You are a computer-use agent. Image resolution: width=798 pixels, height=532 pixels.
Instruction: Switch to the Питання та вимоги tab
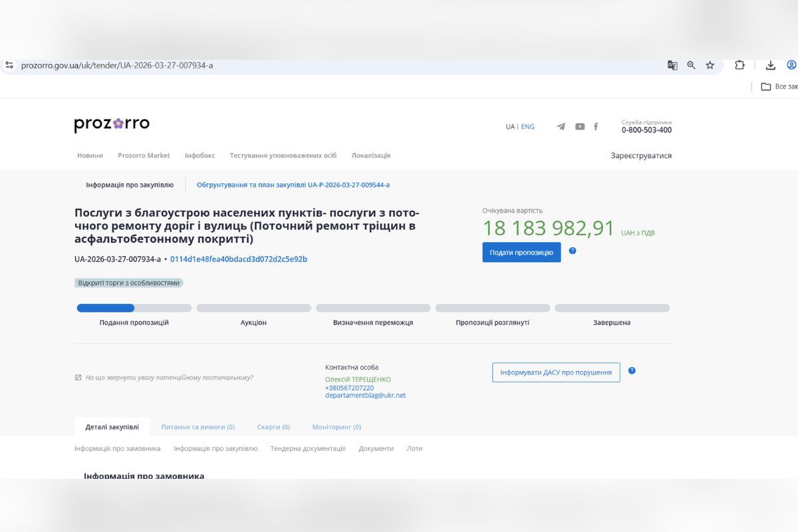pyautogui.click(x=197, y=427)
